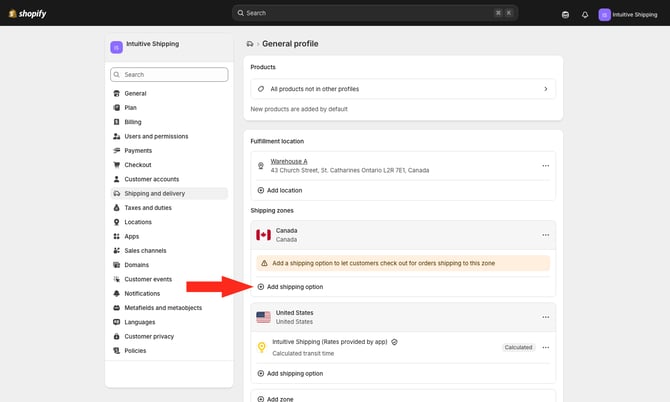Open the store inbox icon in the top bar
This screenshot has width=670, height=402.
pos(565,15)
